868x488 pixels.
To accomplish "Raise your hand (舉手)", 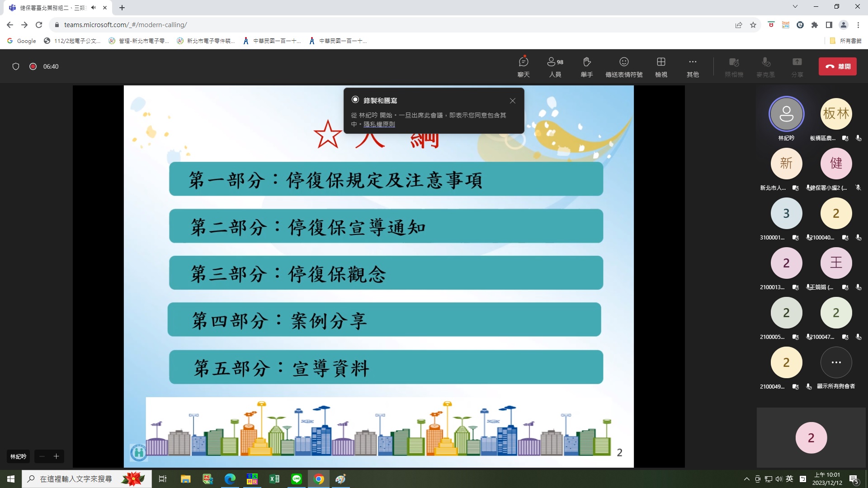I will point(587,66).
